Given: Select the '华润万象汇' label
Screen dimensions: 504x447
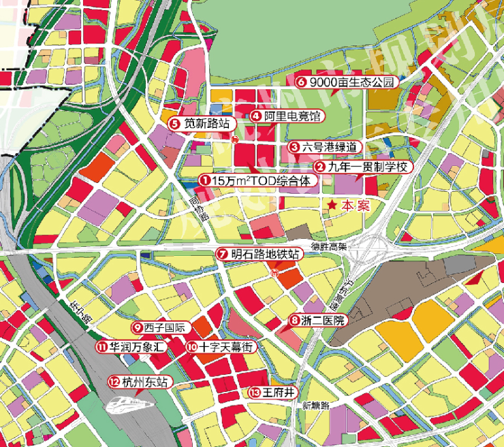Looking at the screenshot, I should point(131,347).
